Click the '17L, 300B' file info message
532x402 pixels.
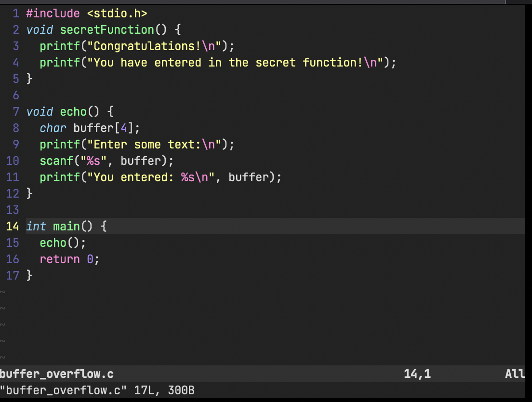click(x=164, y=390)
